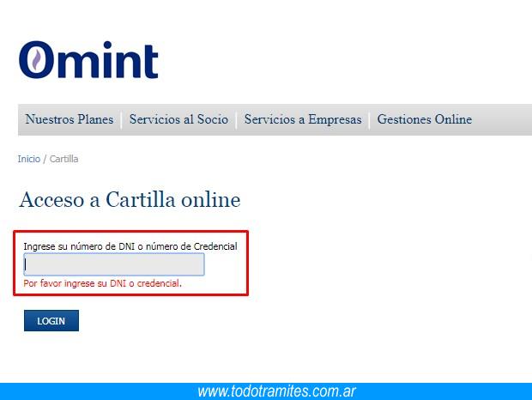
Task: Open the Nuestros Planes menu
Action: pyautogui.click(x=70, y=119)
